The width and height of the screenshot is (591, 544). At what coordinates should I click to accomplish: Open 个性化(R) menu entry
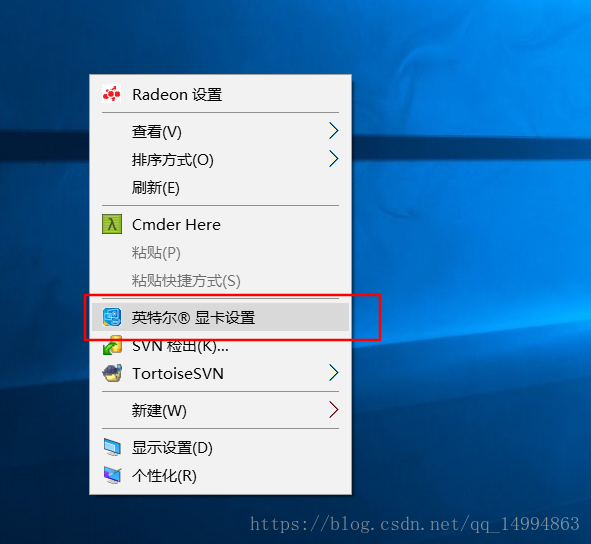pyautogui.click(x=220, y=475)
